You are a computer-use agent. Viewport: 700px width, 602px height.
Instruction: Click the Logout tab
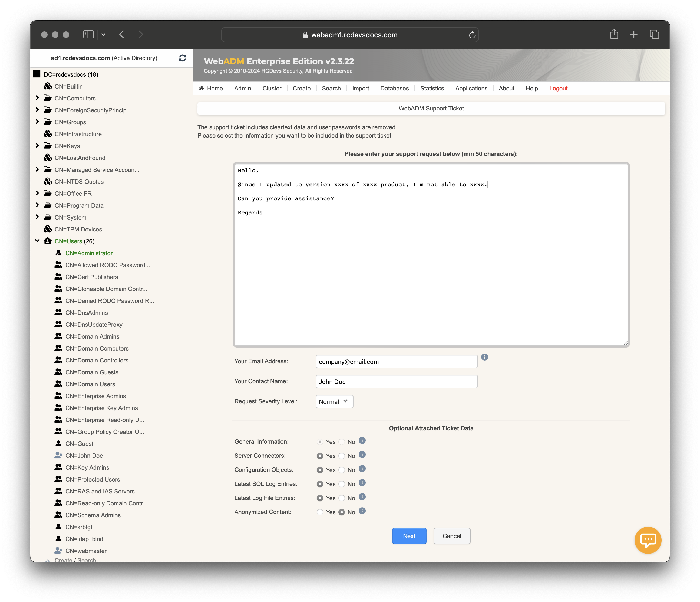558,88
